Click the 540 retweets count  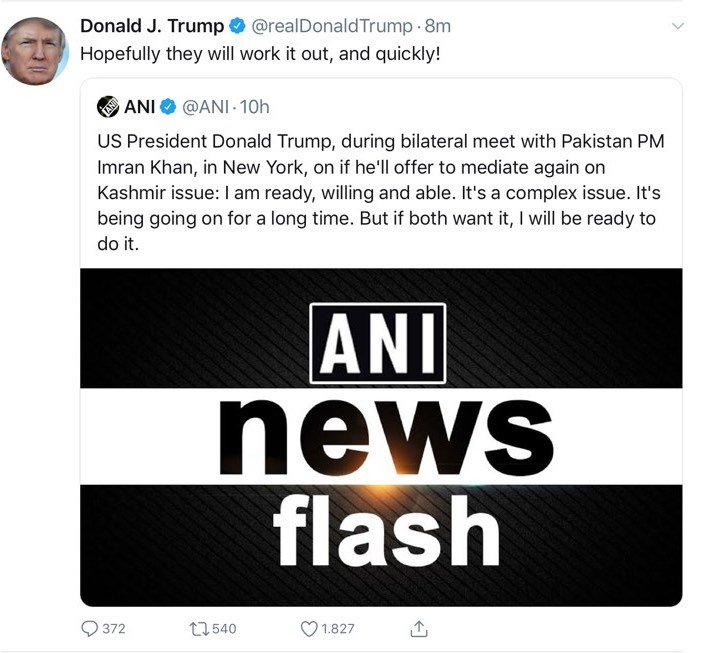(224, 629)
